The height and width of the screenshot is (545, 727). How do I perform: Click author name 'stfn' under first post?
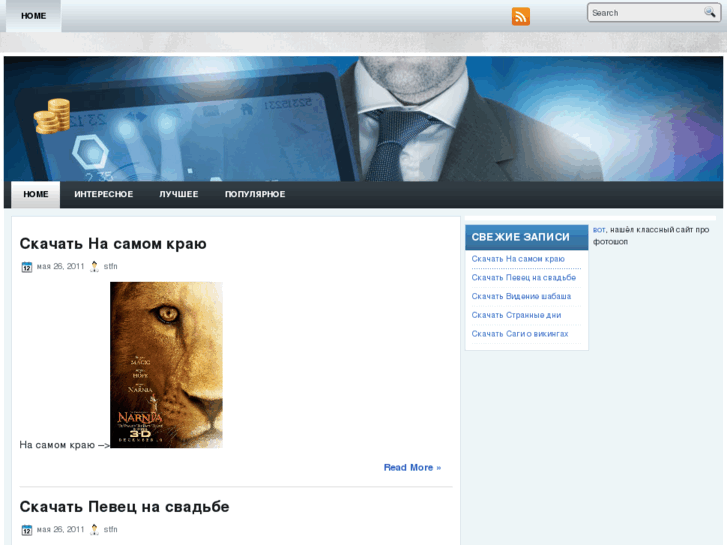(110, 266)
